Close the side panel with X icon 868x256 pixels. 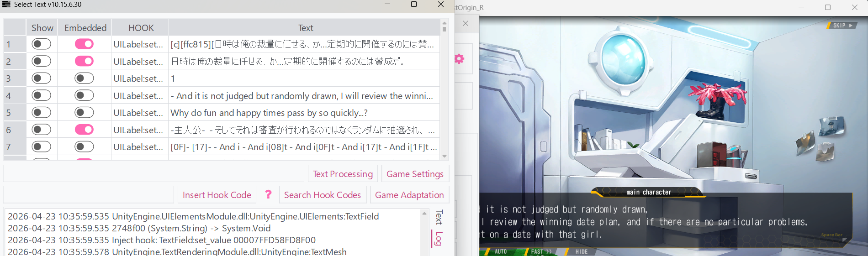pos(466,23)
